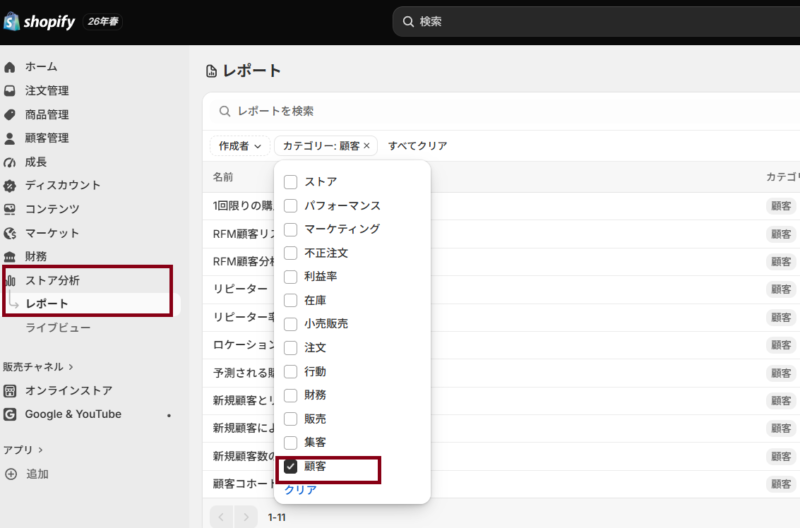
Task: Click 追加 to add an app
Action: coord(37,474)
